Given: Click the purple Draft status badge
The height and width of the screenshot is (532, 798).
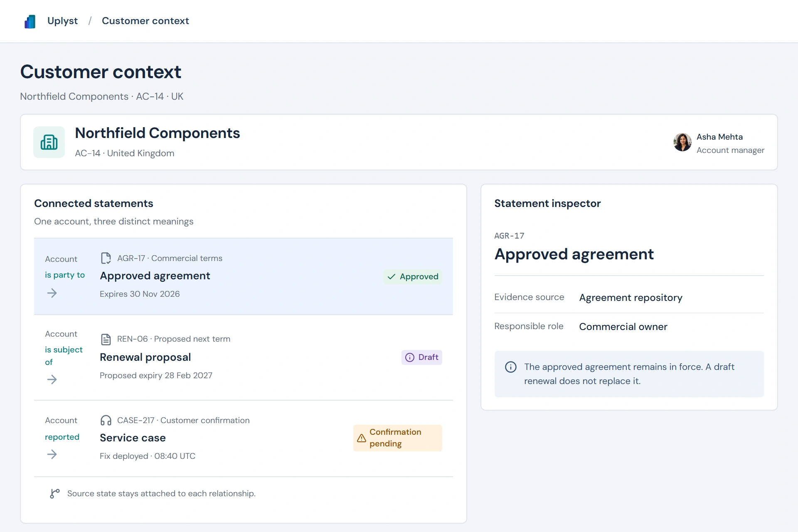Looking at the screenshot, I should 421,357.
